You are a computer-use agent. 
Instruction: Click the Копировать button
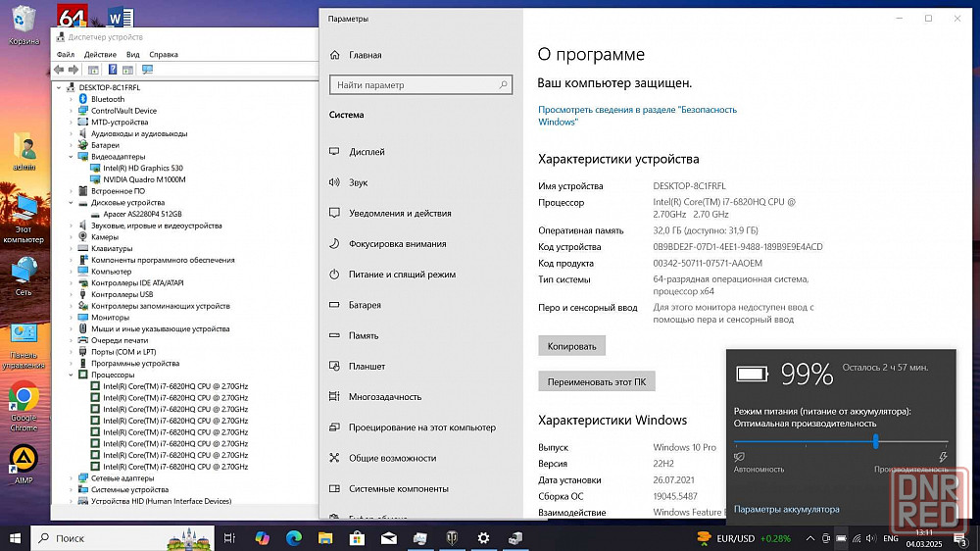(572, 346)
